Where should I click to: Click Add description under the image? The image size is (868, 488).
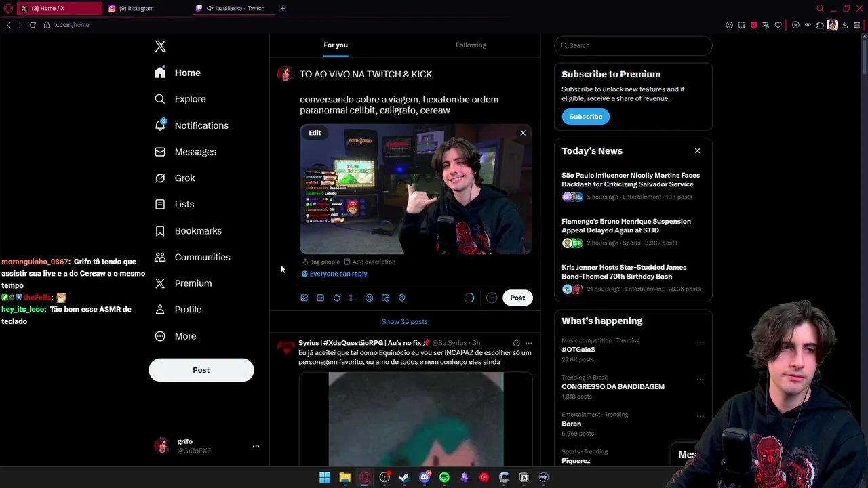370,262
